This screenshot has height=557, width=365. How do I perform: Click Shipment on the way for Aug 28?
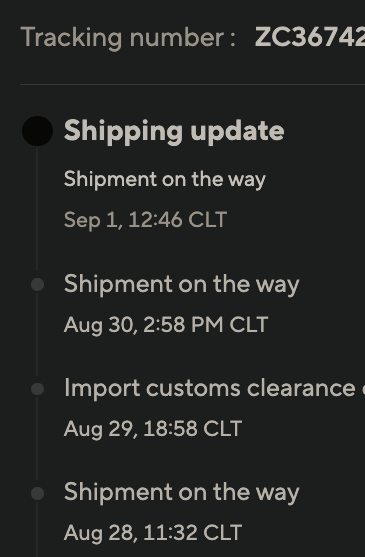[181, 493]
